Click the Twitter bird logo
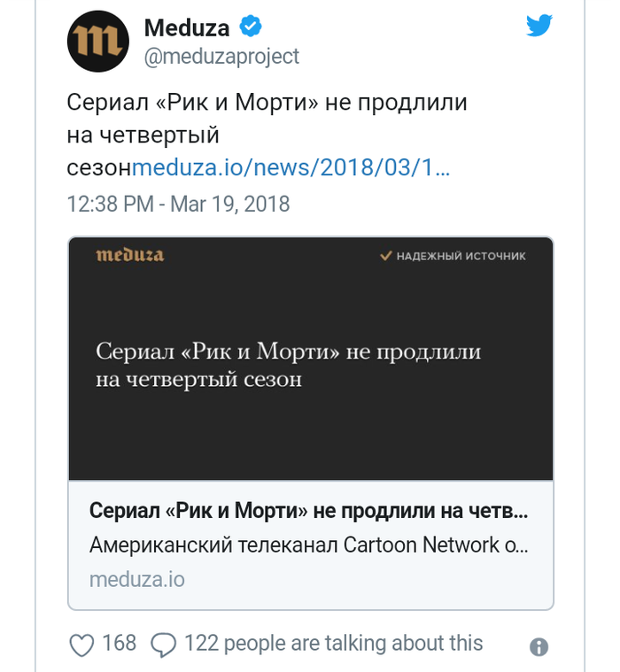 pyautogui.click(x=539, y=26)
